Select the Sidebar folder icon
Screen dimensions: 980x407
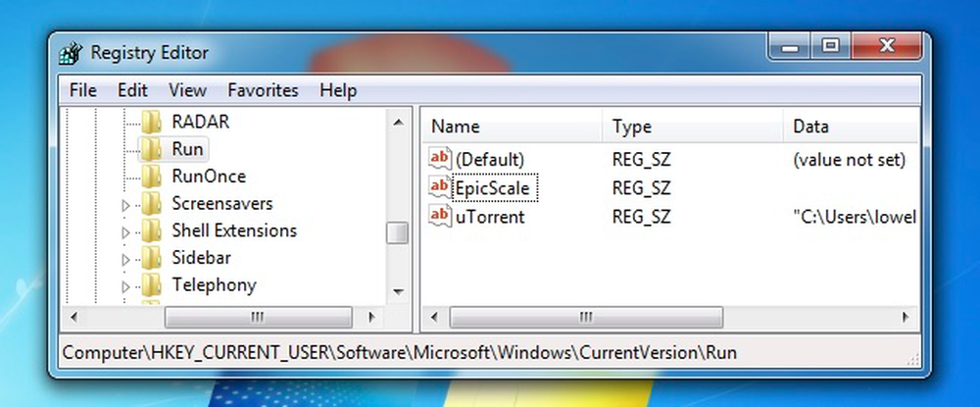point(152,258)
